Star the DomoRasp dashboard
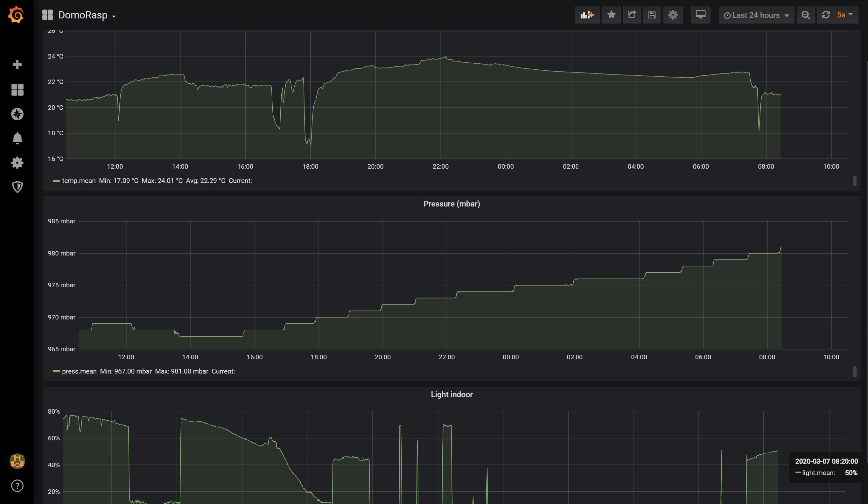Image resolution: width=868 pixels, height=504 pixels. point(612,15)
